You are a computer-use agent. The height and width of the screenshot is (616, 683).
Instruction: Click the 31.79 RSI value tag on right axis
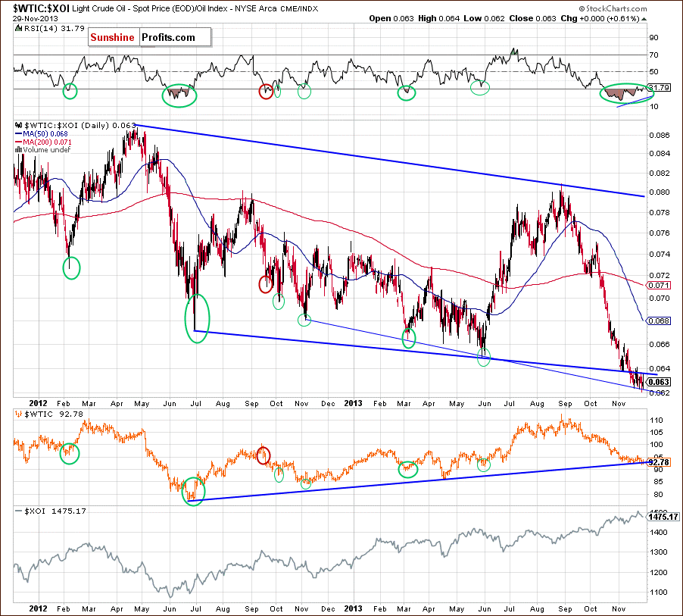click(x=659, y=88)
